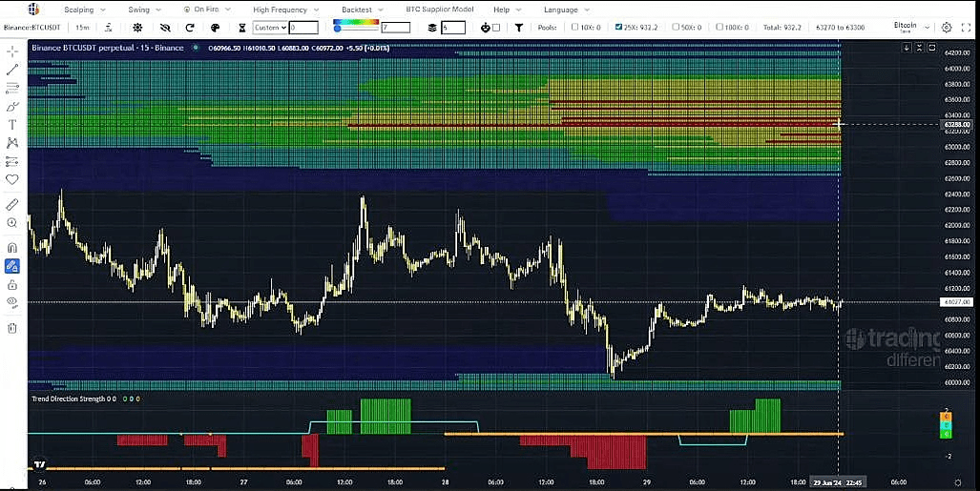Viewport: 980px width, 491px height.
Task: Click the Trend Direction Strength indicator label
Action: pos(70,399)
